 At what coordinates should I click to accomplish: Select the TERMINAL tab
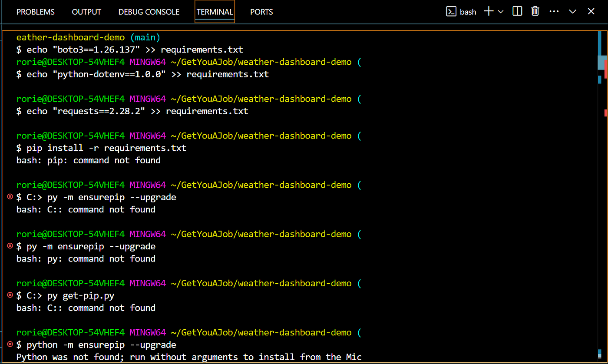215,12
